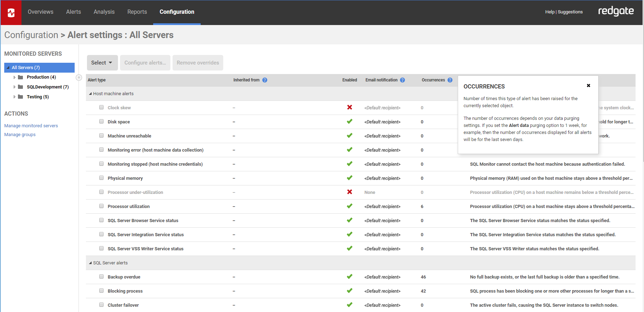Check the Processor under-utilization checkbox
Screen dimensions: 644x312
tap(101, 192)
